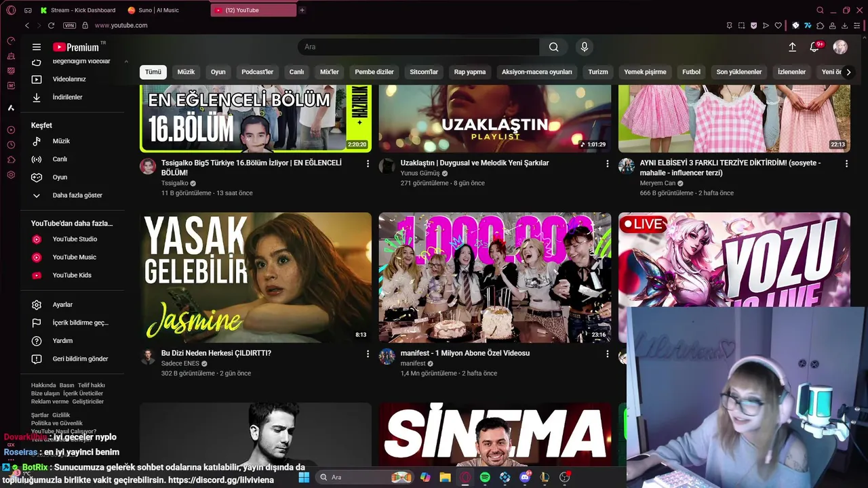Viewport: 868px width, 488px height.
Task: Select the Müzik filter chip
Action: [186, 72]
